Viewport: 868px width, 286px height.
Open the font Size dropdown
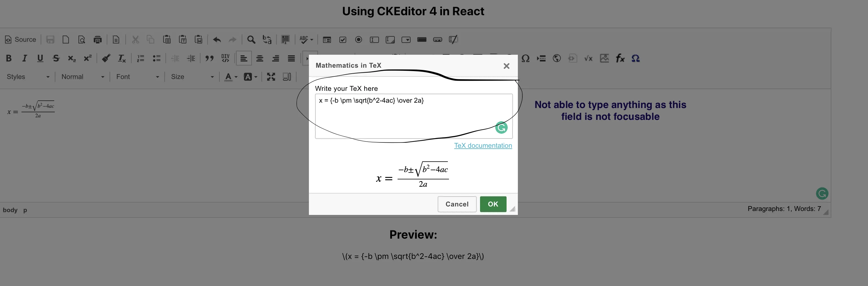[192, 77]
